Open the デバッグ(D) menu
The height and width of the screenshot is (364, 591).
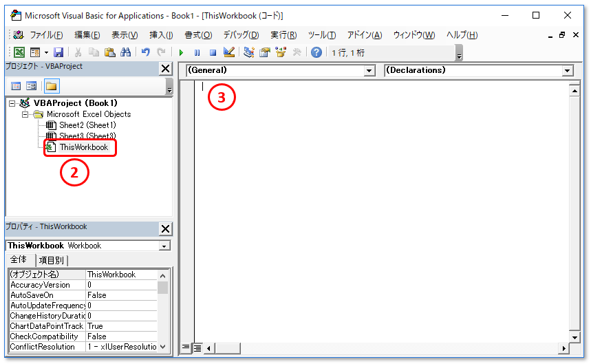(x=241, y=35)
